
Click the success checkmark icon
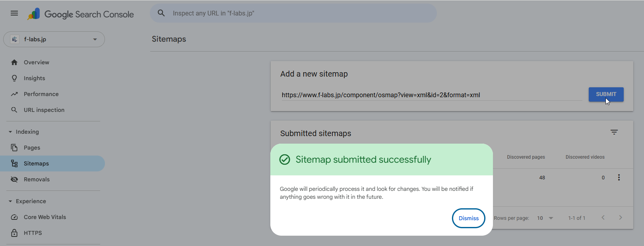pos(285,160)
